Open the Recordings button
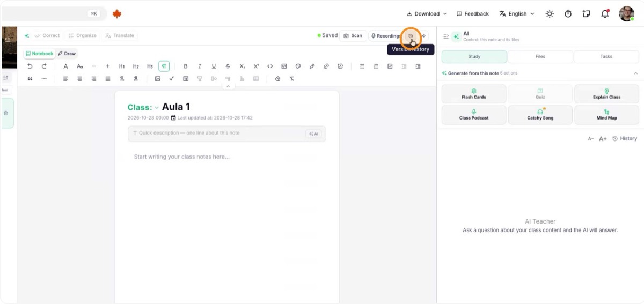The width and height of the screenshot is (644, 304). (386, 36)
